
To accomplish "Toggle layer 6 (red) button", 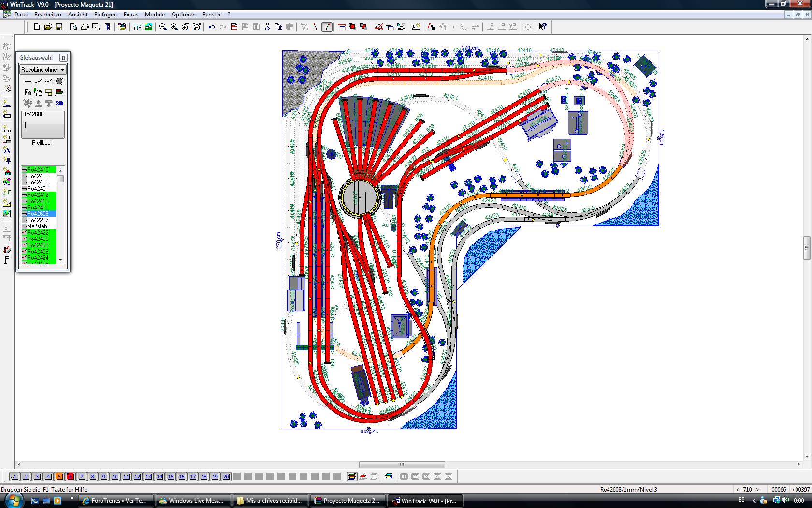I will 70,477.
